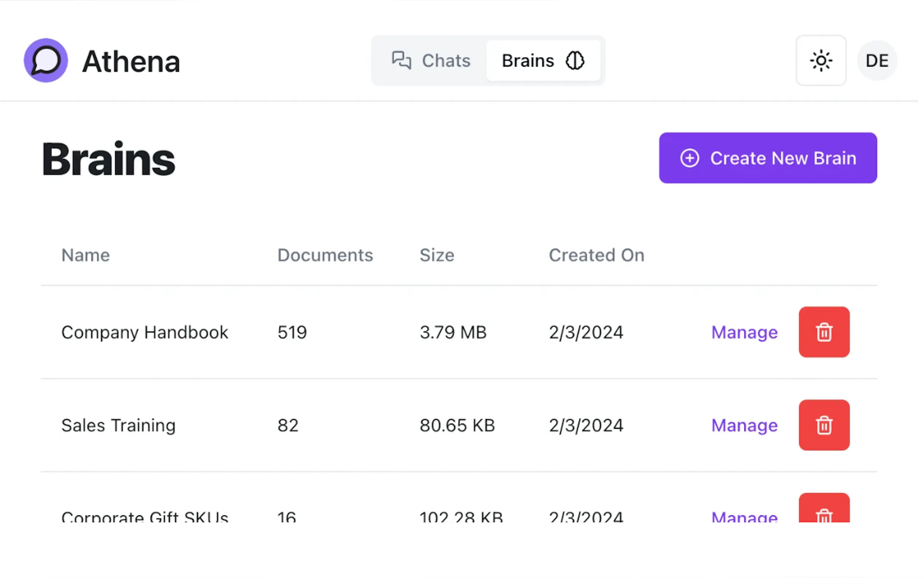This screenshot has width=924, height=578.
Task: Click the Created On column header
Action: pyautogui.click(x=596, y=255)
